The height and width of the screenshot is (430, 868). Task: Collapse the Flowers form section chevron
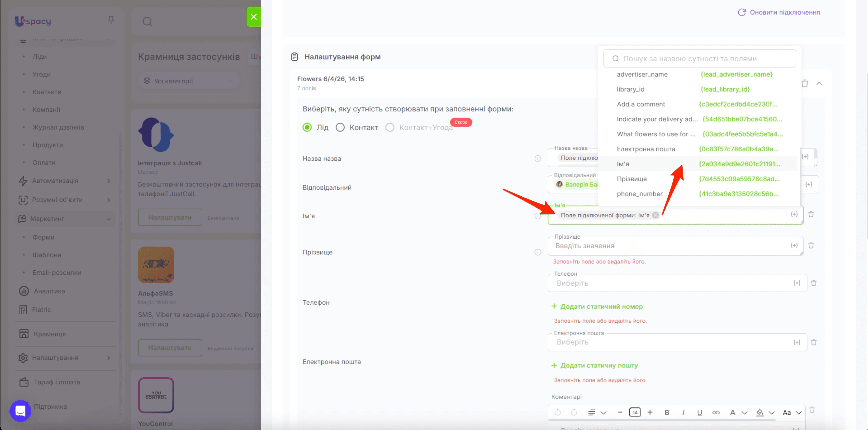pos(819,83)
